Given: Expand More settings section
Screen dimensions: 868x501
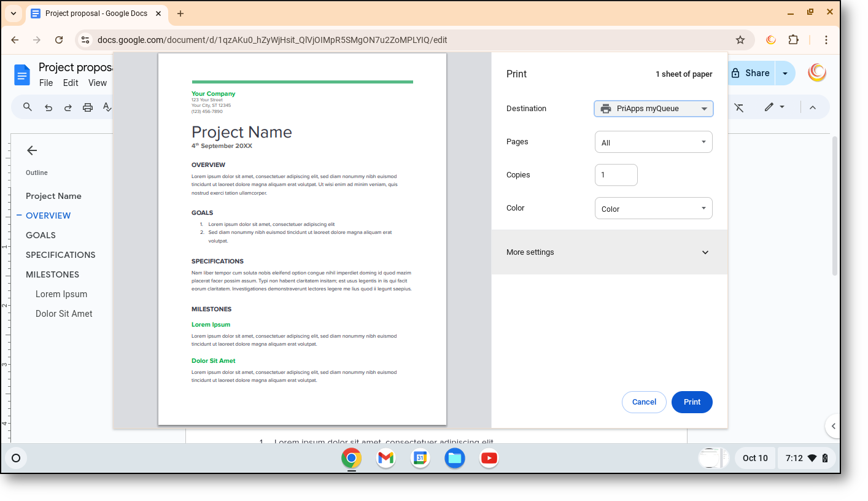Looking at the screenshot, I should [610, 252].
